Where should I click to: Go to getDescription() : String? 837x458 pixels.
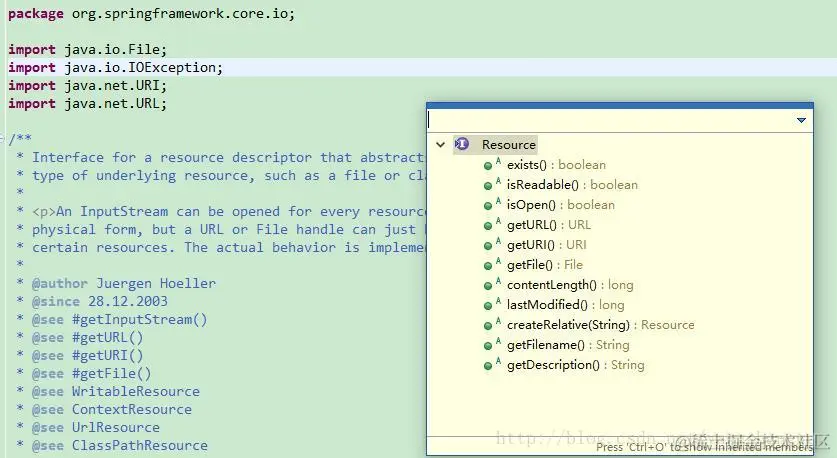pyautogui.click(x=575, y=365)
